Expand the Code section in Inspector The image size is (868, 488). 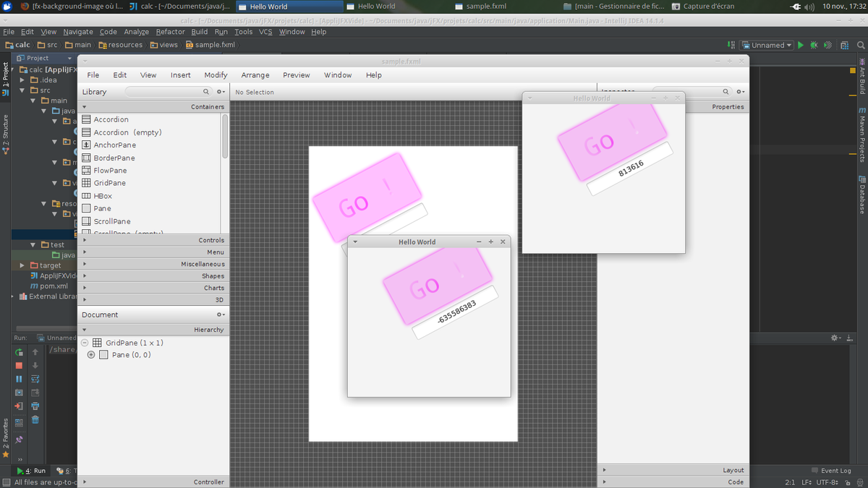[x=673, y=481]
